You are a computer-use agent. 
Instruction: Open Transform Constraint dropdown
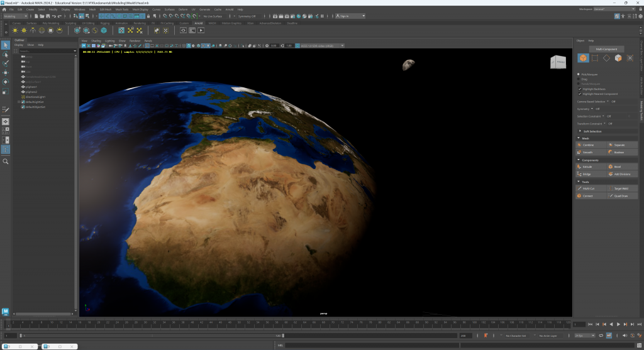[x=604, y=124]
